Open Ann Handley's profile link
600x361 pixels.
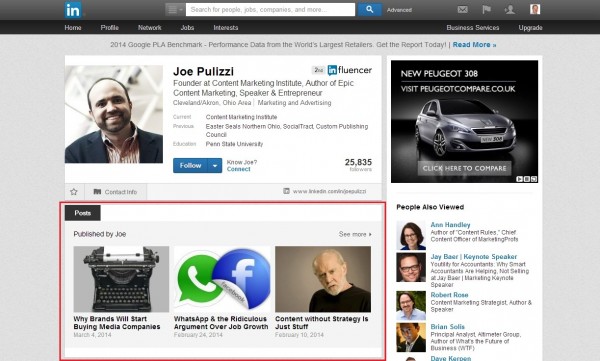(450, 225)
